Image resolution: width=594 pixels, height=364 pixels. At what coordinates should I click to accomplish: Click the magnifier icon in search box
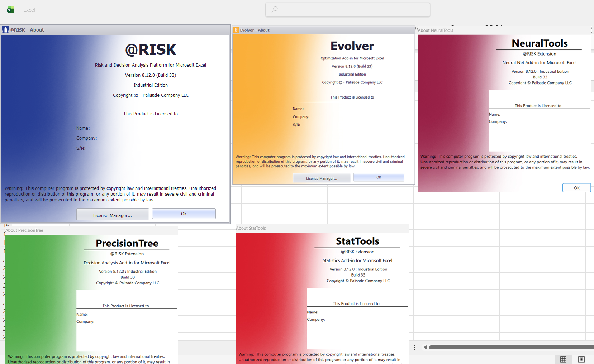click(275, 10)
